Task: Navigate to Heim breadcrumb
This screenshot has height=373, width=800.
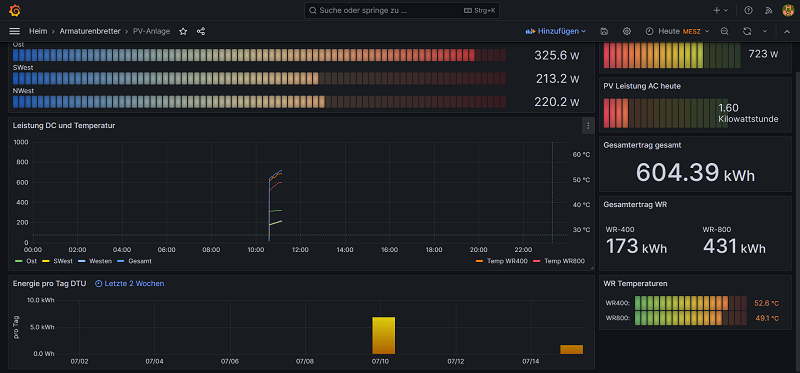Action: click(x=38, y=31)
